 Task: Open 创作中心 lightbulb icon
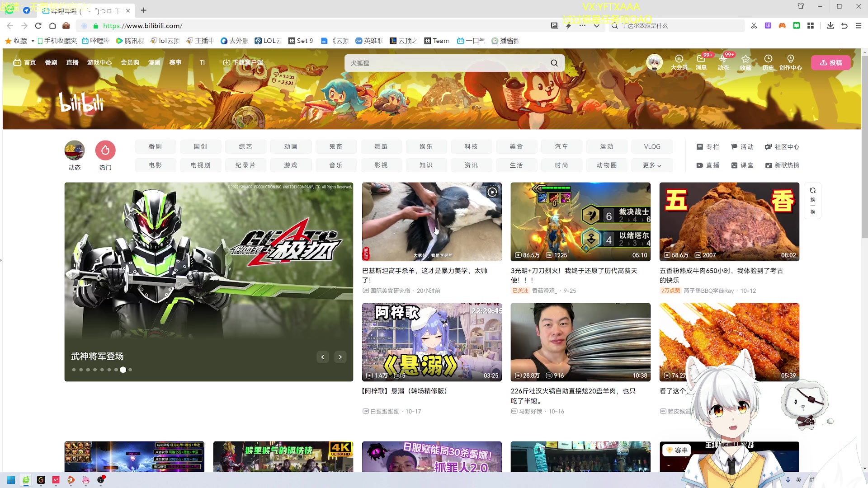tap(790, 62)
